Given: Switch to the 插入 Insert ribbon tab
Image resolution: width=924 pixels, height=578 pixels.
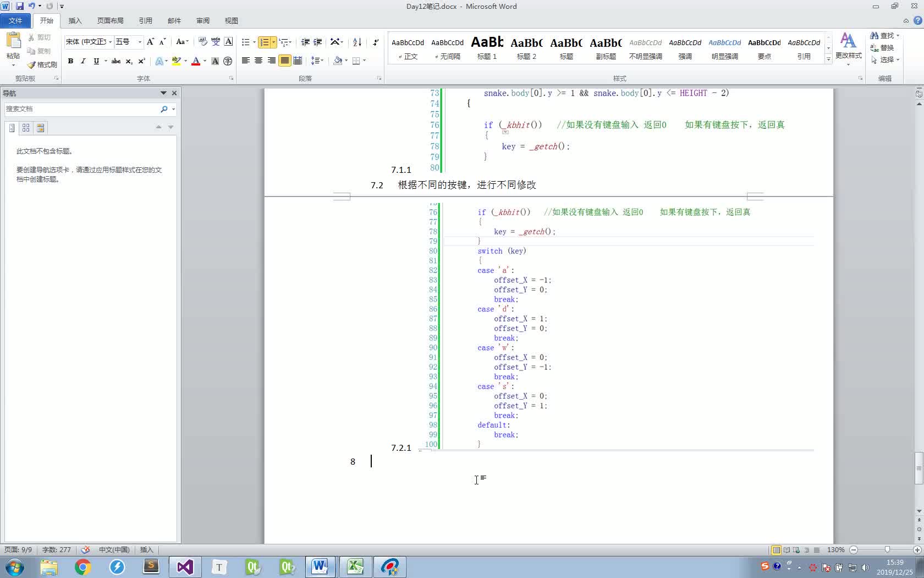Looking at the screenshot, I should click(75, 20).
